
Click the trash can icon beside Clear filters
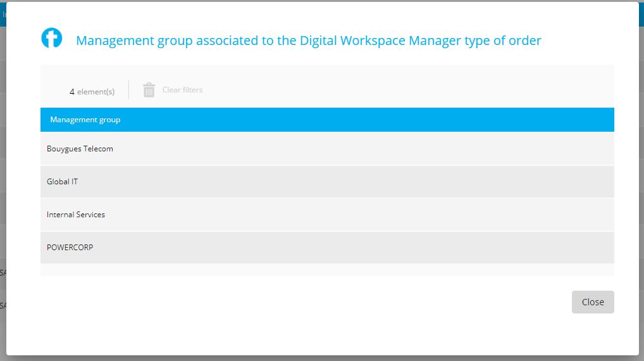click(x=149, y=90)
